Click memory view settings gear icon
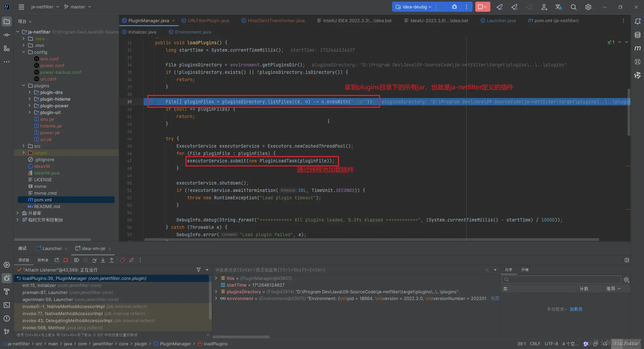This screenshot has width=644, height=349. [x=626, y=280]
